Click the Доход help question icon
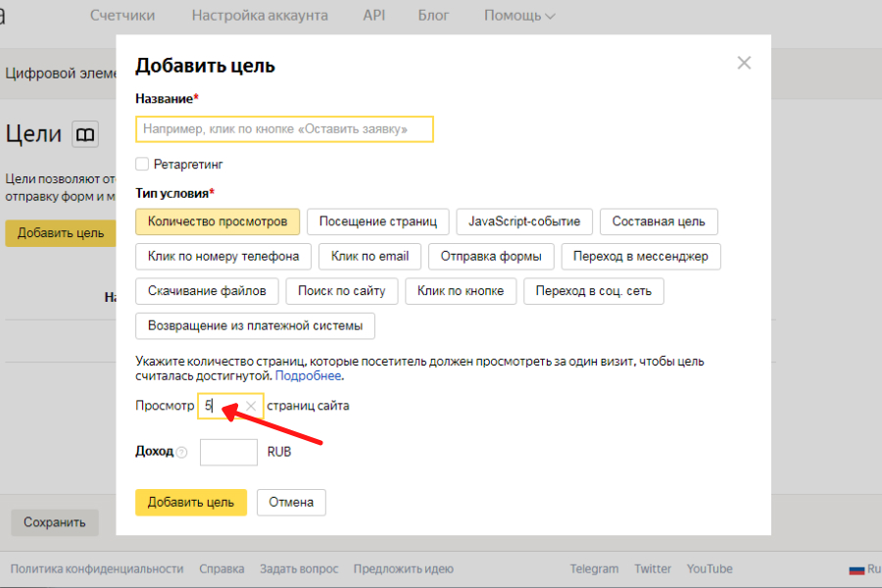Viewport: 882px width, 588px height. point(181,453)
